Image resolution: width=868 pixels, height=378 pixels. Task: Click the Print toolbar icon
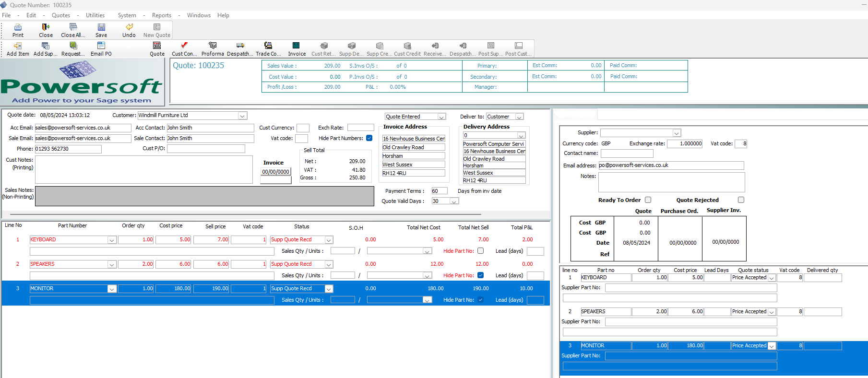click(x=18, y=30)
